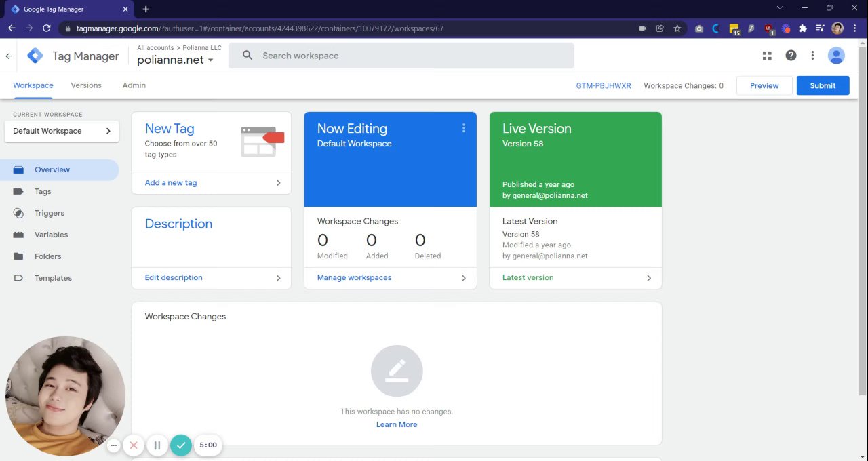The image size is (868, 461).
Task: Click the share page icon in address bar
Action: (x=660, y=28)
